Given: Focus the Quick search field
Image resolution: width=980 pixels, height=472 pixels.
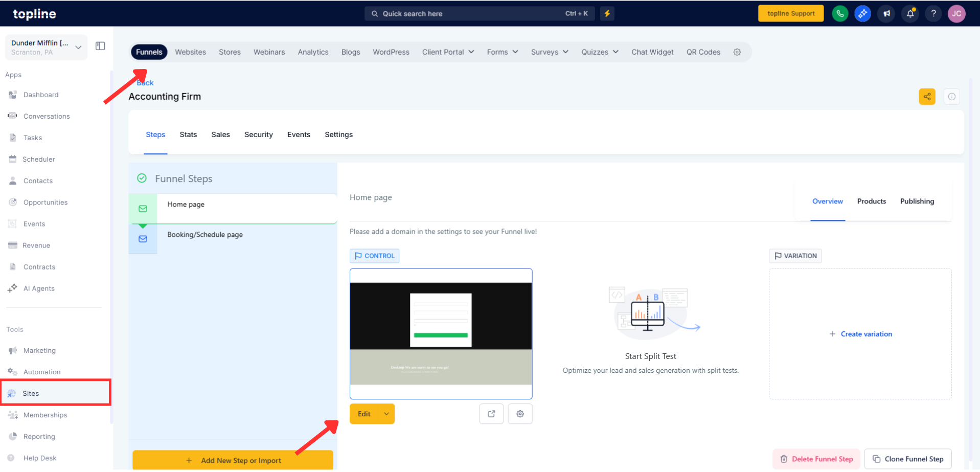Looking at the screenshot, I should (480, 14).
